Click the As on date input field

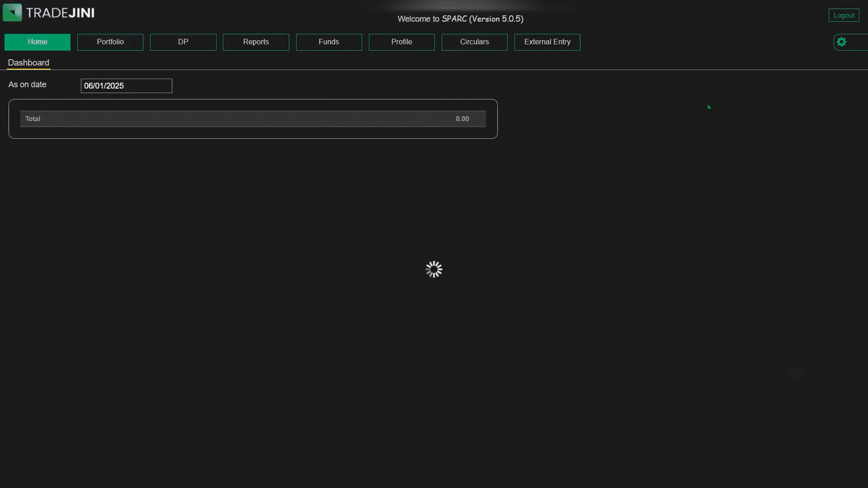tap(126, 86)
